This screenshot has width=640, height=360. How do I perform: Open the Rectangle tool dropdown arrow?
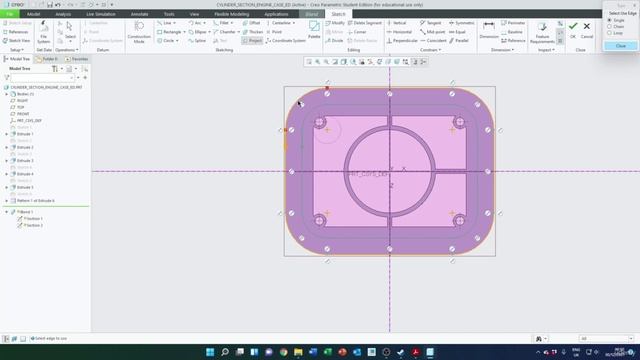tap(184, 32)
